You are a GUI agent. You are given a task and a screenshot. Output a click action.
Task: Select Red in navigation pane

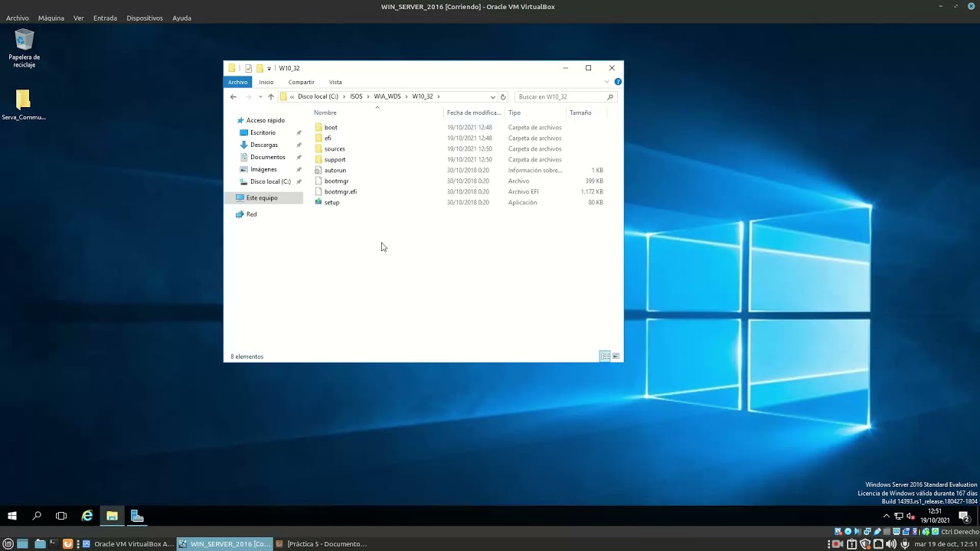pos(251,214)
